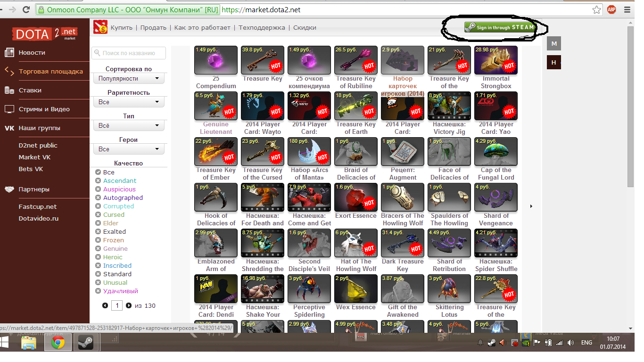Click the Ставки coins icon
Image resolution: width=644 pixels, height=362 pixels.
coord(9,90)
